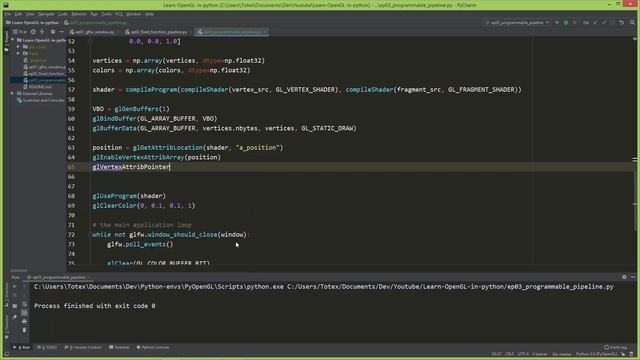640x360 pixels.
Task: Open the Window menu
Action: (x=133, y=14)
